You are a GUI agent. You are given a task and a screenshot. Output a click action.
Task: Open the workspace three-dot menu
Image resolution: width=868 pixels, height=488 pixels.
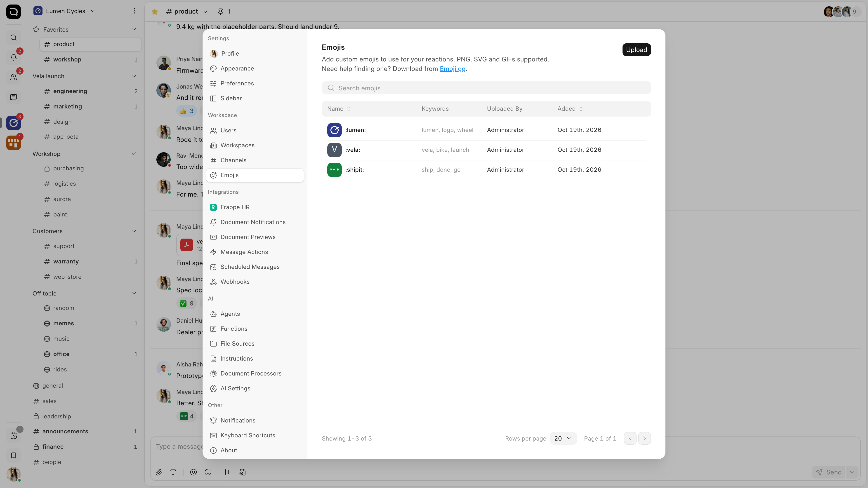pos(134,11)
